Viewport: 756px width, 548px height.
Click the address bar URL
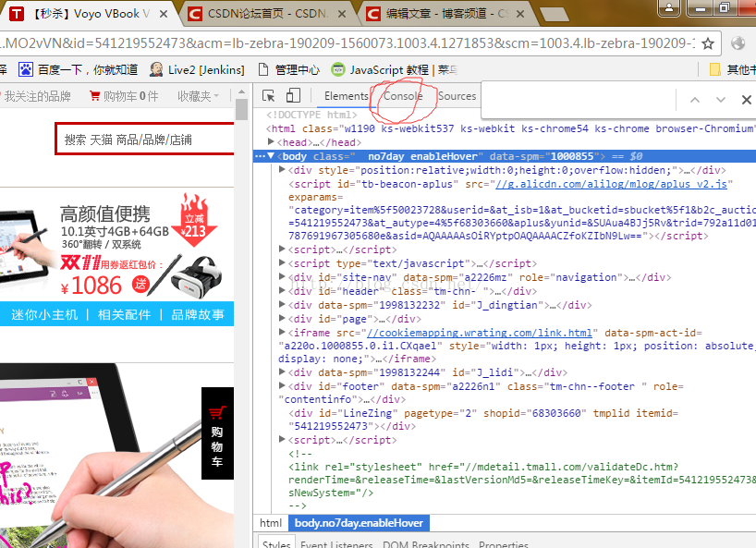[x=348, y=43]
